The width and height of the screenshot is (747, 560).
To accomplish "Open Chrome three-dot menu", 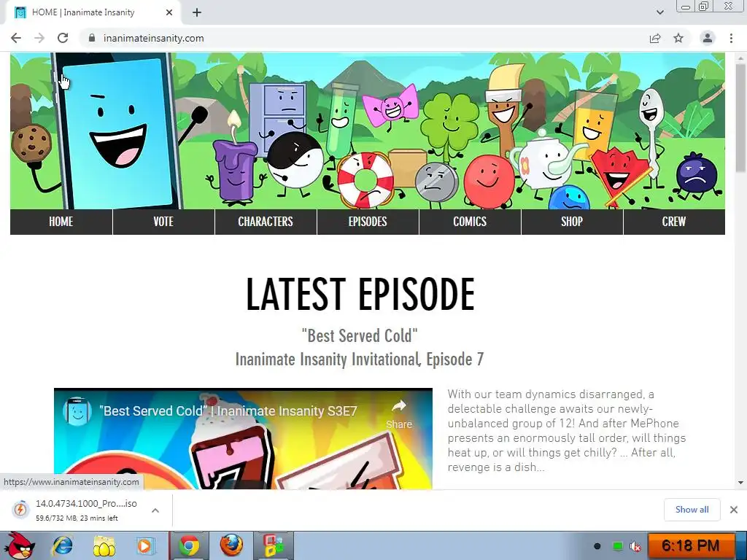I will [x=731, y=38].
